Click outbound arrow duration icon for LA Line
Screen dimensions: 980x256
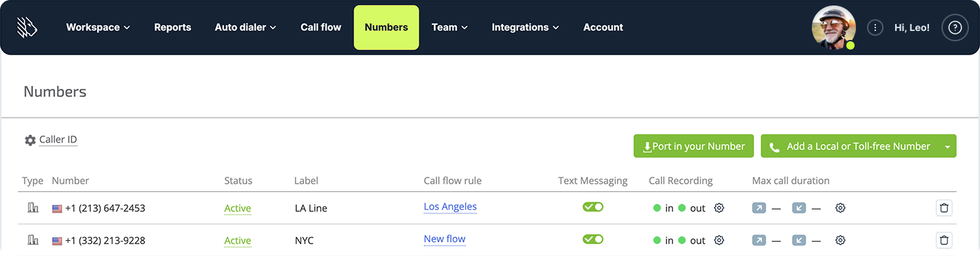(759, 207)
